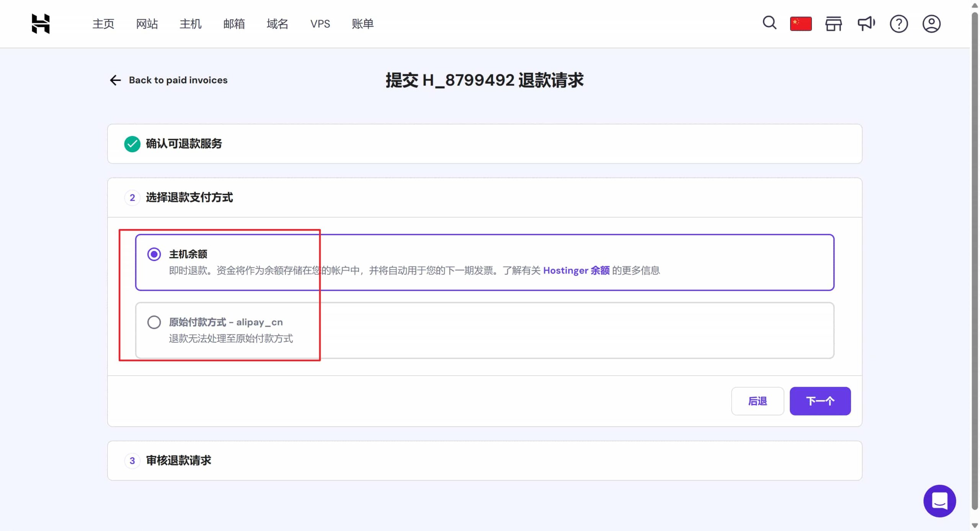The height and width of the screenshot is (531, 980).
Task: Collapse step 2 选择退款支付方式 header
Action: [x=189, y=198]
